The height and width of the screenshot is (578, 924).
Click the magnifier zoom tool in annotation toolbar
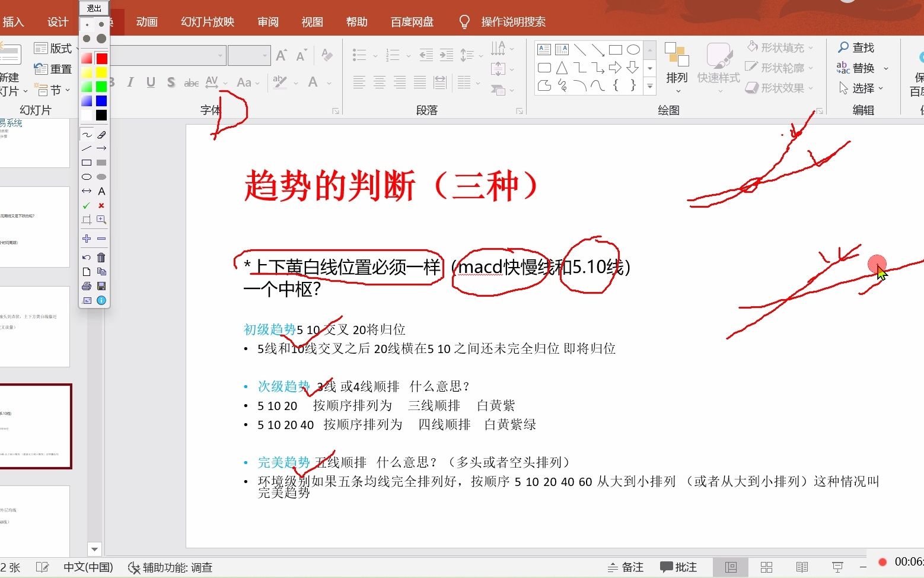[101, 220]
